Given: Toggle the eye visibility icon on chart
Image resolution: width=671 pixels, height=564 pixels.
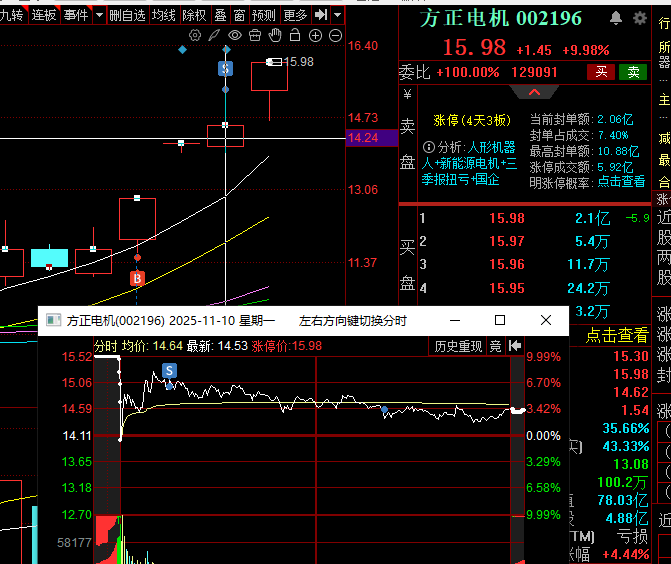Looking at the screenshot, I should [x=235, y=36].
